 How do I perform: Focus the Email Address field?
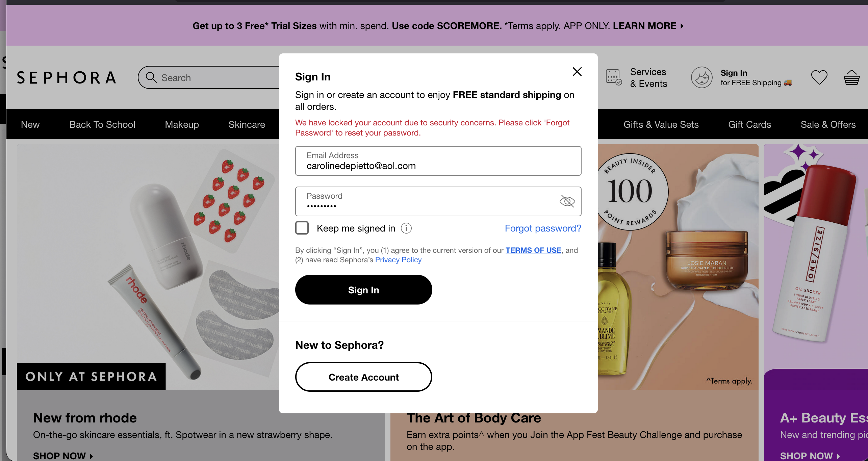coord(438,161)
